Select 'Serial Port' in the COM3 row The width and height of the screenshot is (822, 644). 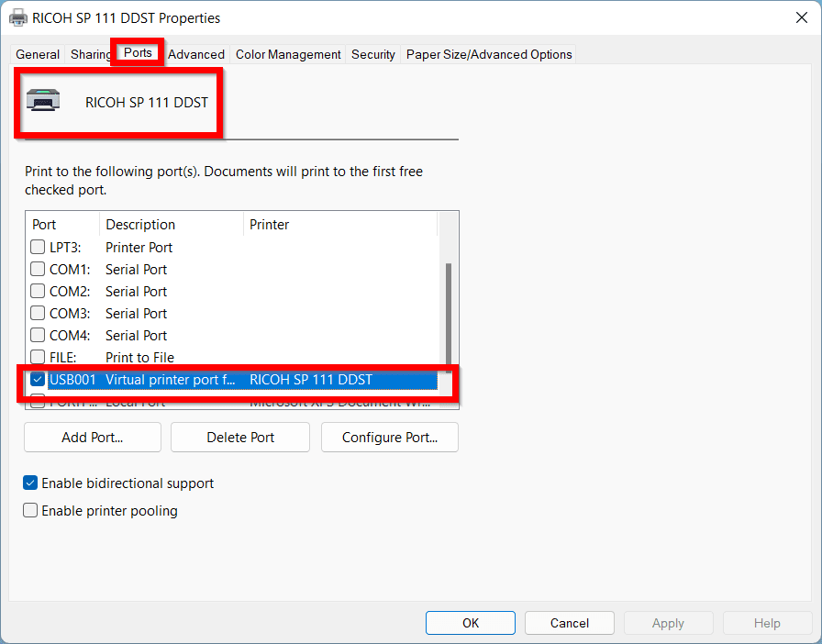tap(137, 313)
